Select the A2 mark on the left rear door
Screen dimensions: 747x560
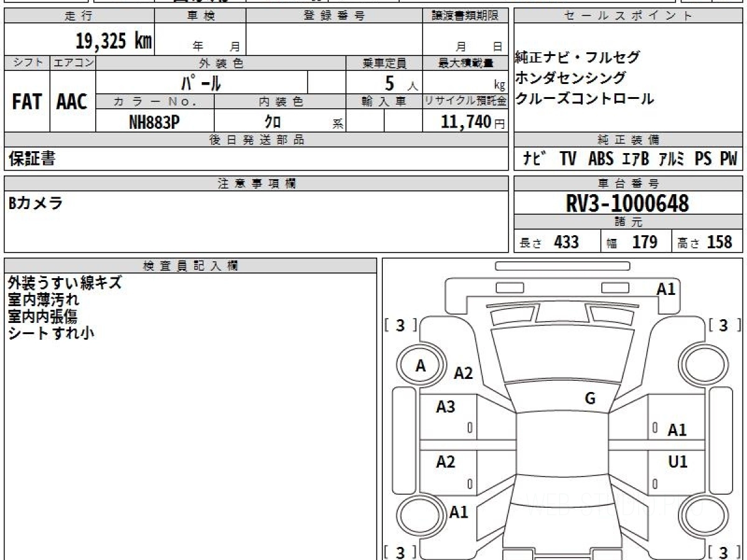446,462
